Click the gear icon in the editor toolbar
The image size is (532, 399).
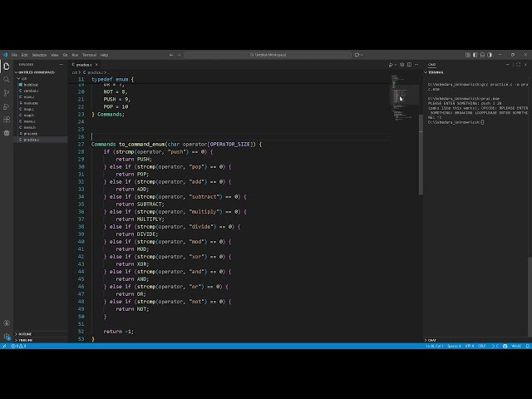402,65
